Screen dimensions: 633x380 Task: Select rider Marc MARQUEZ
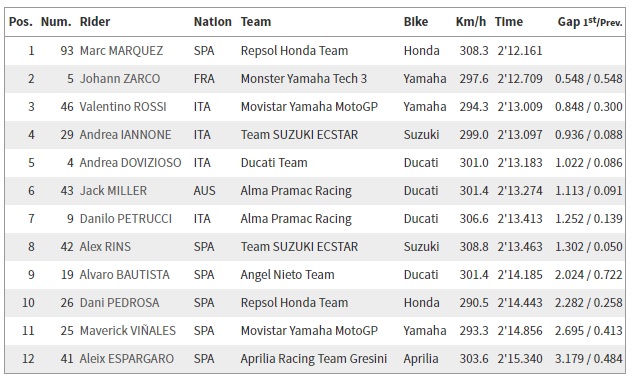122,51
